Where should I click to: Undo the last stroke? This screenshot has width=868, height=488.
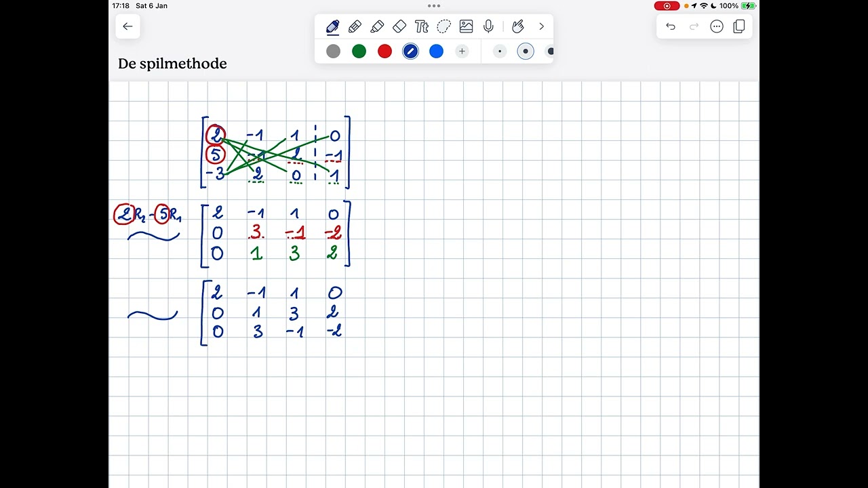pyautogui.click(x=671, y=26)
